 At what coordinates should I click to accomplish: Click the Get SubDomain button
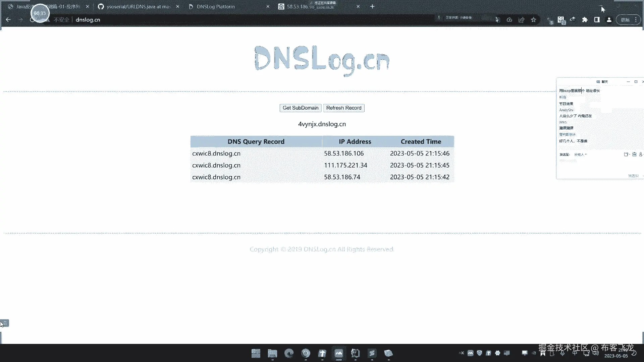[x=300, y=108]
